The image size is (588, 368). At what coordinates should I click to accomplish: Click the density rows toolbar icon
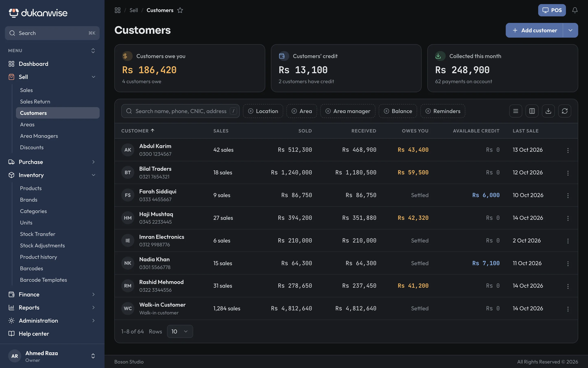point(516,111)
